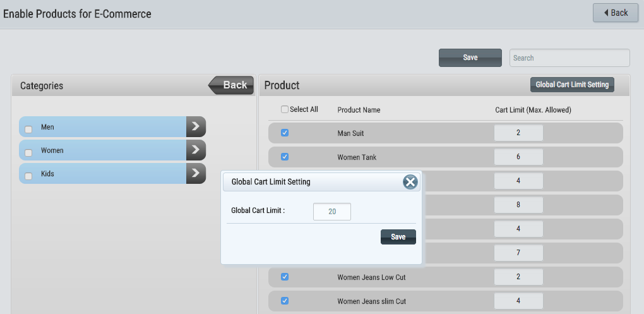Uncheck Women Jeans Low Cut checkbox

tap(285, 277)
